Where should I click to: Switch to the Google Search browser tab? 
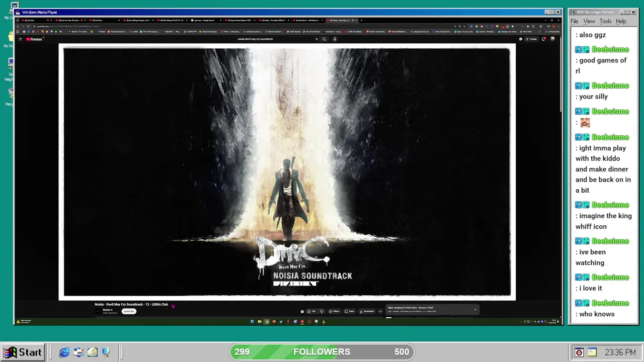coord(205,20)
